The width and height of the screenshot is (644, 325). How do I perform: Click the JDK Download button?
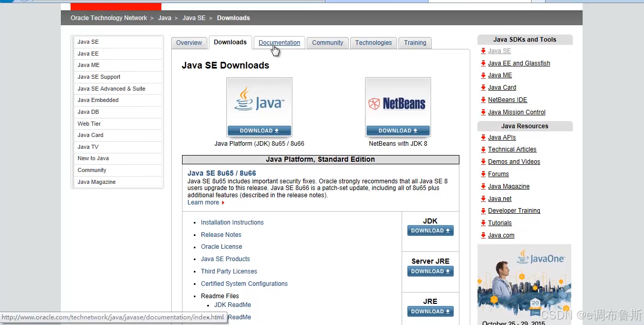pyautogui.click(x=431, y=231)
